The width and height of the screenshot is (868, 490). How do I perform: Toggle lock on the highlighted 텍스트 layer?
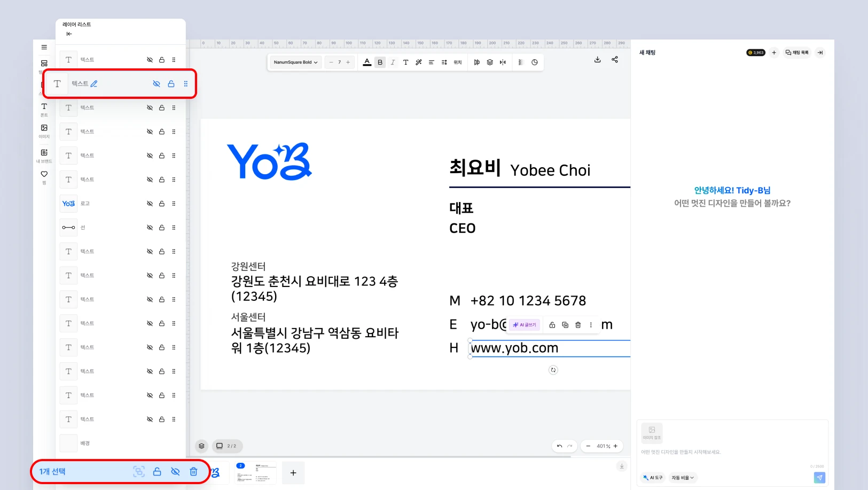[x=171, y=84]
